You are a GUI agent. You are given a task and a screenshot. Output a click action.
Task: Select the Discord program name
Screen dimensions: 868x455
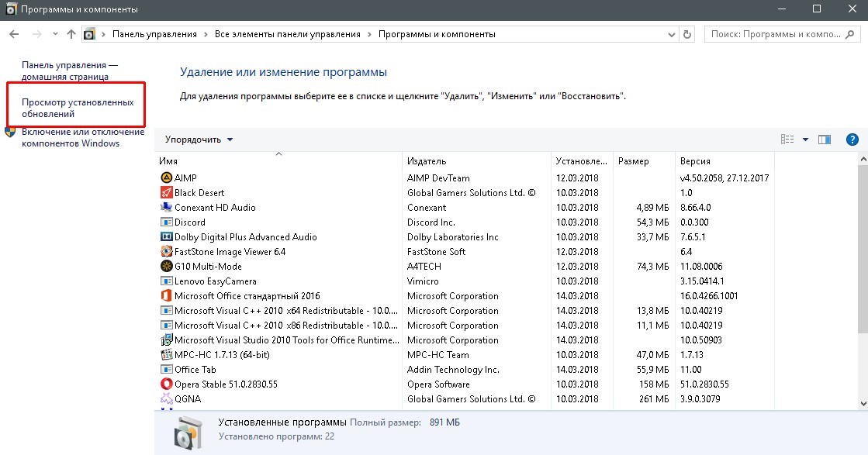coord(190,222)
